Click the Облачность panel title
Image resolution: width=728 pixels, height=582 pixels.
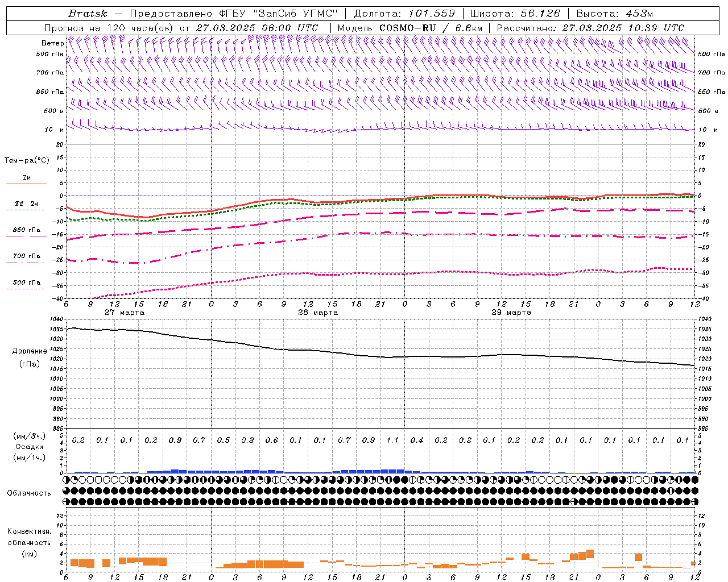(x=29, y=493)
